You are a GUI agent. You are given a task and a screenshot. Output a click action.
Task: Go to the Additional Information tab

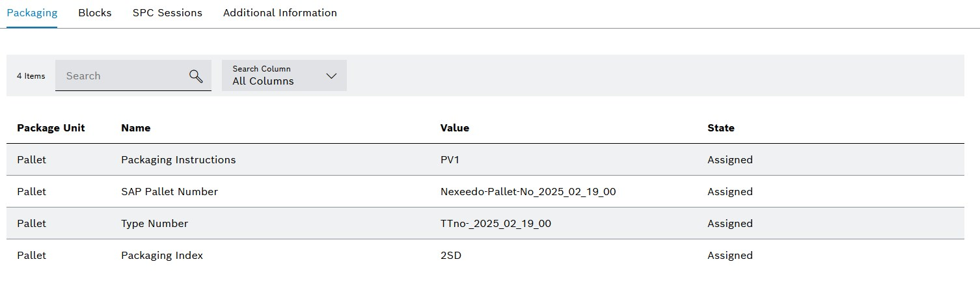(x=280, y=13)
